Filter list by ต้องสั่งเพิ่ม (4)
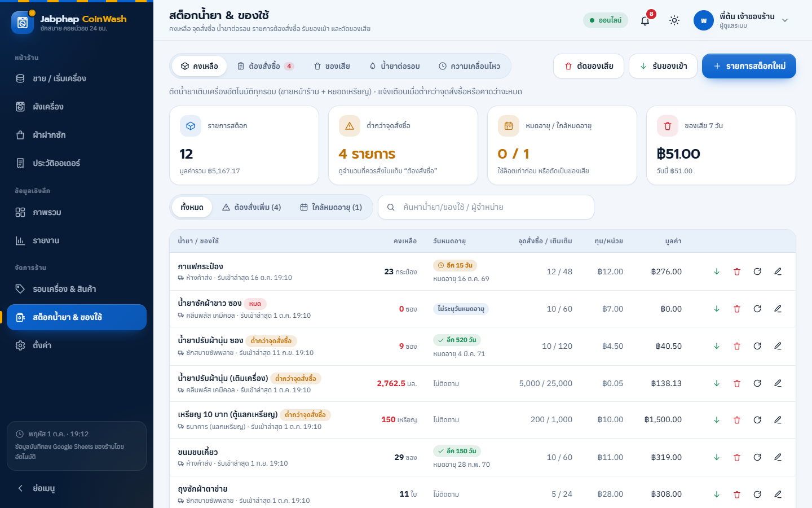The height and width of the screenshot is (508, 812). tap(251, 207)
